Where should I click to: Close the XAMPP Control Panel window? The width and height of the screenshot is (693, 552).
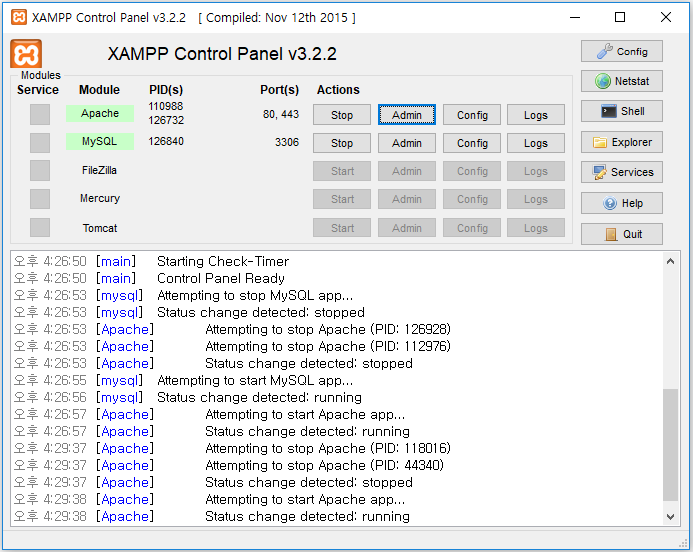click(x=666, y=18)
